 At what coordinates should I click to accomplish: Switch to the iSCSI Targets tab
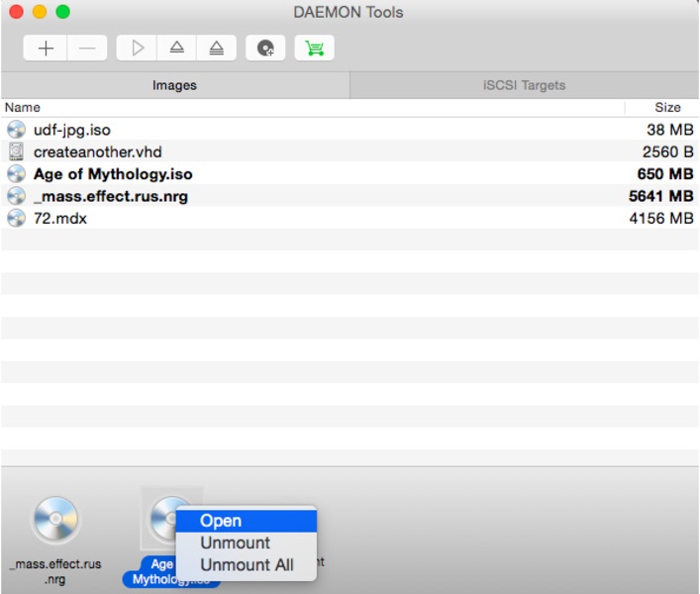click(524, 85)
